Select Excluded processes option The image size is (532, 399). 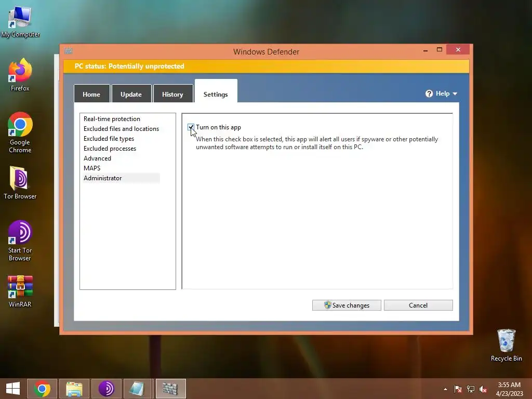click(110, 149)
